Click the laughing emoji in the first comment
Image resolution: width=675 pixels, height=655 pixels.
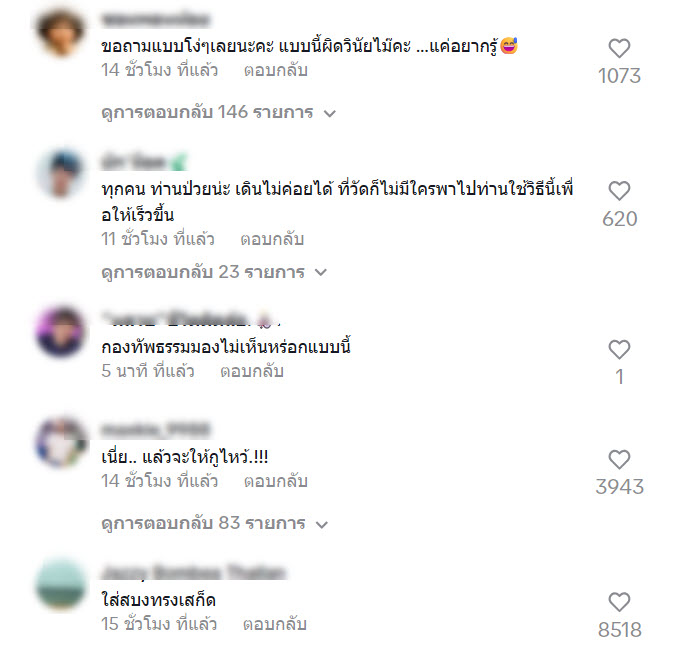click(508, 46)
